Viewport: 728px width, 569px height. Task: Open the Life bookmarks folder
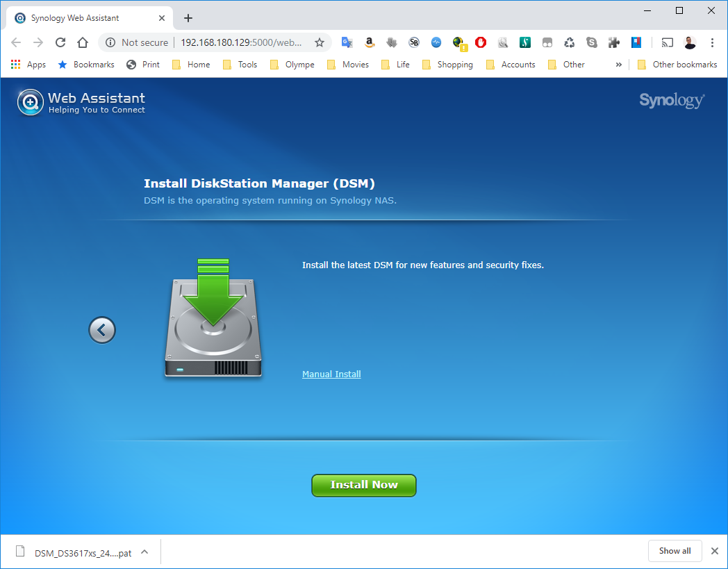395,65
